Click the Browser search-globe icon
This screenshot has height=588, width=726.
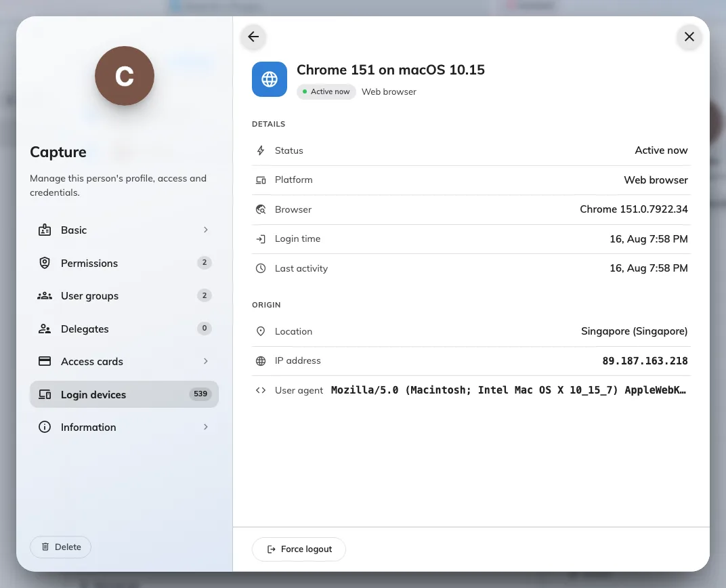click(261, 209)
